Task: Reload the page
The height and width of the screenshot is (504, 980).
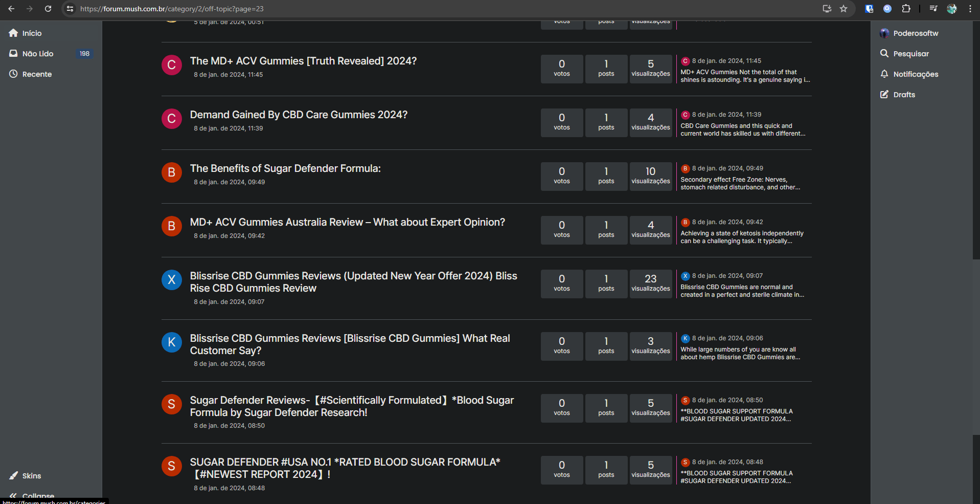Action: (x=48, y=9)
